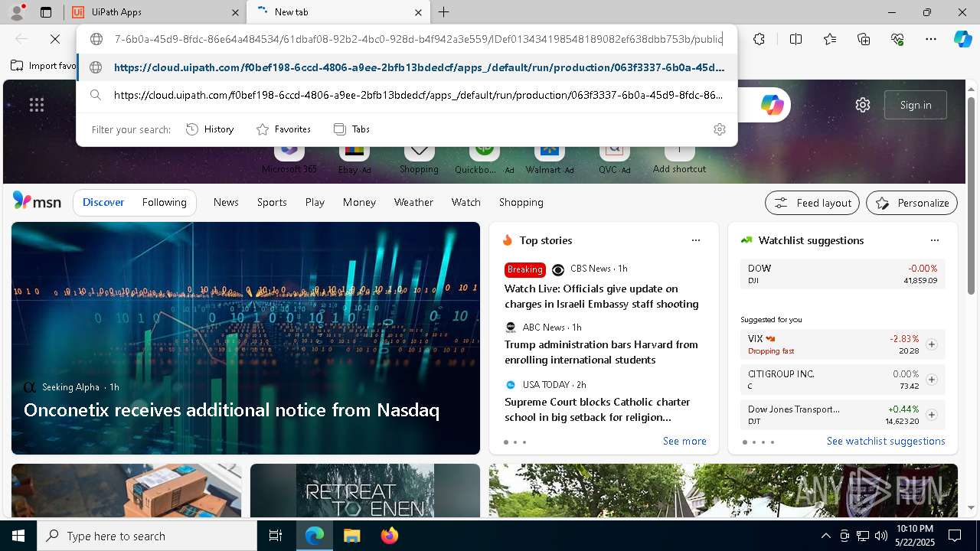The width and height of the screenshot is (980, 551).
Task: Open the Play section
Action: [x=315, y=202]
